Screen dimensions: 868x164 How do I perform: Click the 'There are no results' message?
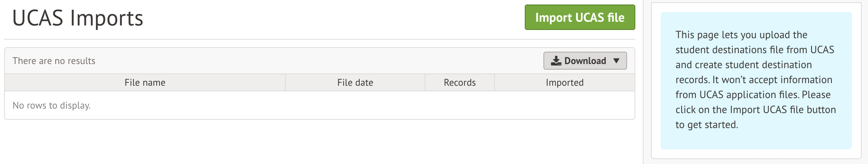click(54, 61)
